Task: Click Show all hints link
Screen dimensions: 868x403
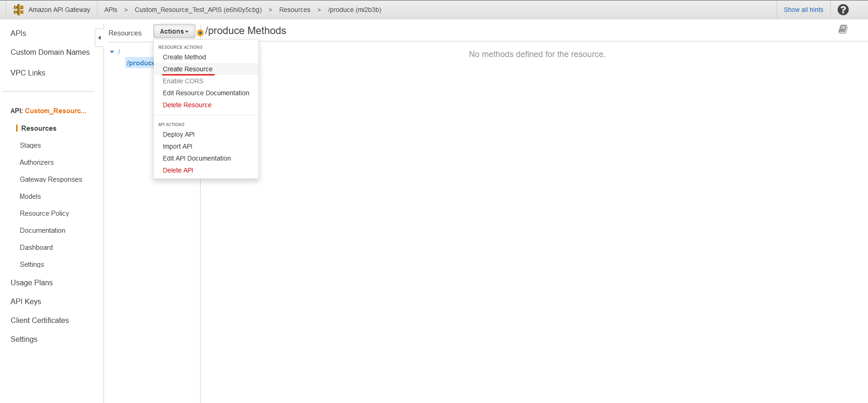Action: 803,10
